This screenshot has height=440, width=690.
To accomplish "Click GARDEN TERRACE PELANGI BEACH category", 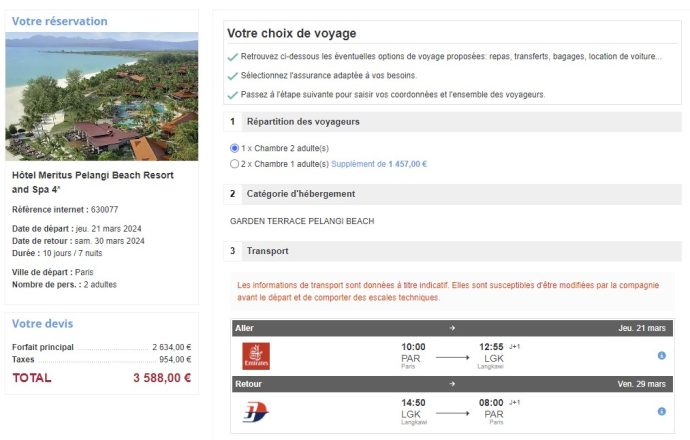I will [302, 221].
